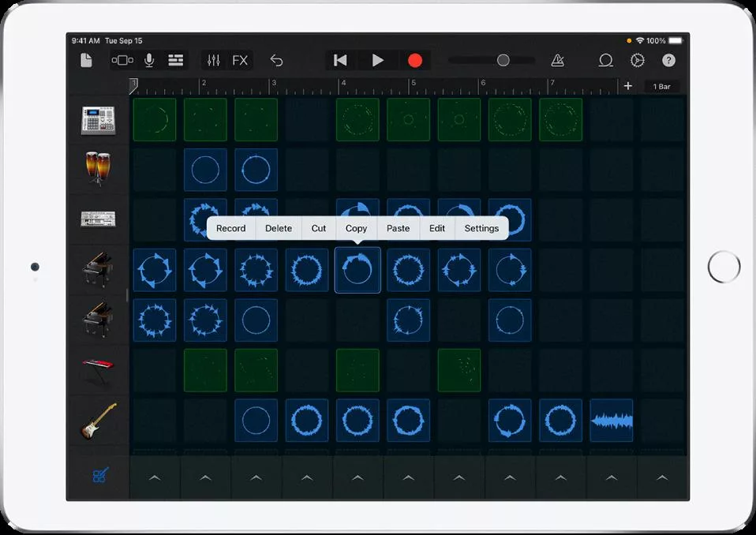This screenshot has width=756, height=535.
Task: Open the song settings gear
Action: point(638,60)
